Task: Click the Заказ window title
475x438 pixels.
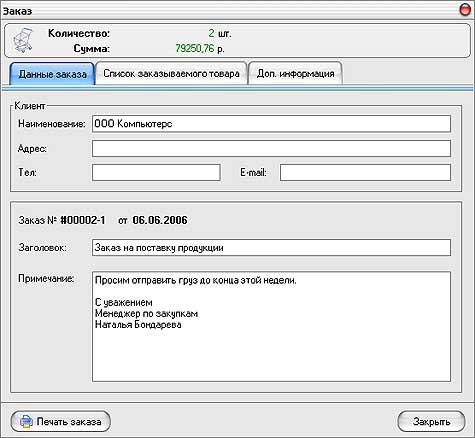Action: point(17,11)
